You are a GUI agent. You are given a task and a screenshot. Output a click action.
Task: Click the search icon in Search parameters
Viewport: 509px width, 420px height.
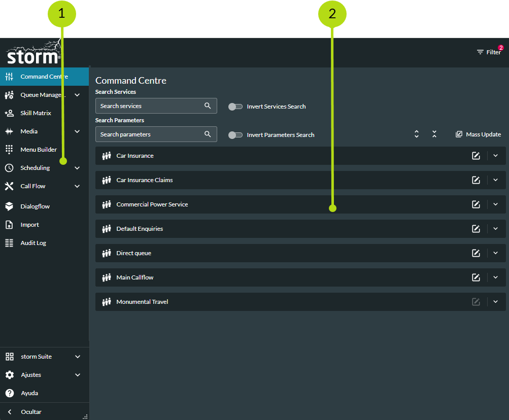pyautogui.click(x=208, y=134)
